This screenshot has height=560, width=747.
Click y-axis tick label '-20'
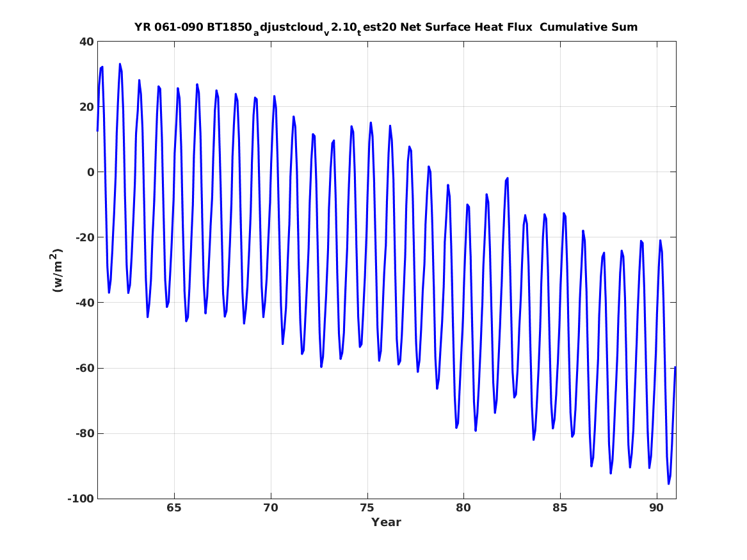(x=84, y=237)
